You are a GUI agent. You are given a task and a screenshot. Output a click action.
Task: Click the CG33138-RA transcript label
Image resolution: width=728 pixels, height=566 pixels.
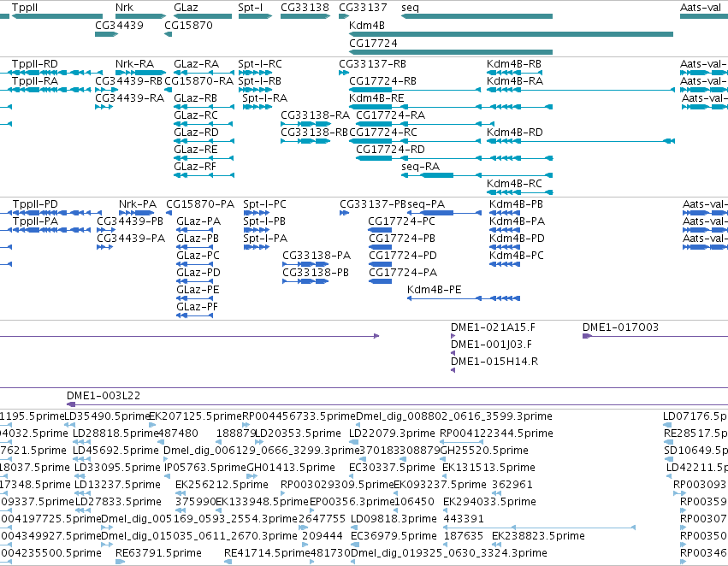tap(316, 115)
